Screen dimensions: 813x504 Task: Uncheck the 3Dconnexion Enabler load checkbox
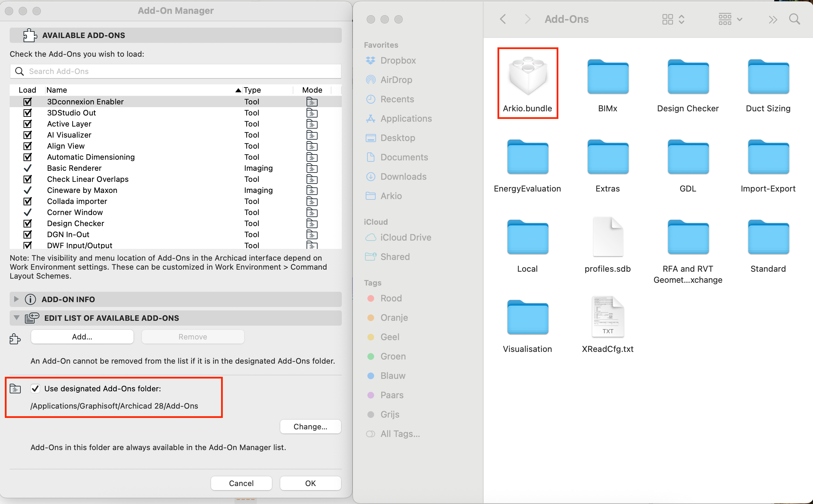tap(28, 102)
